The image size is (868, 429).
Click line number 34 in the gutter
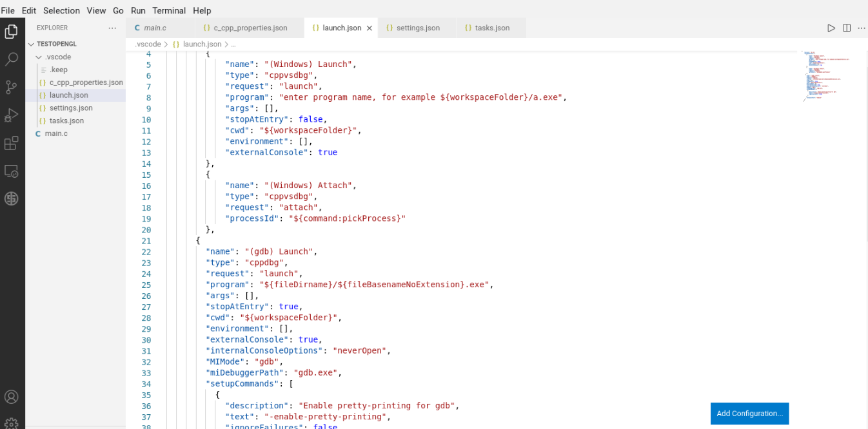tap(146, 384)
